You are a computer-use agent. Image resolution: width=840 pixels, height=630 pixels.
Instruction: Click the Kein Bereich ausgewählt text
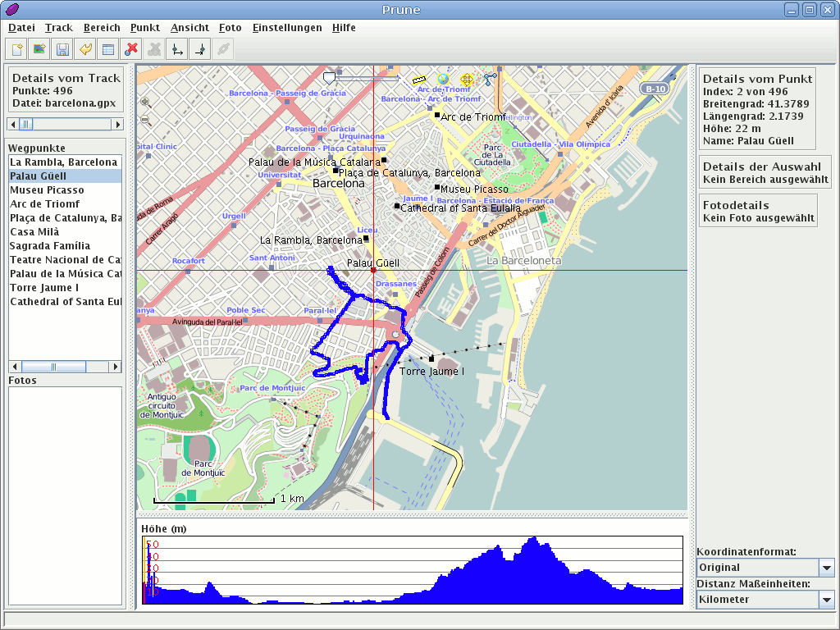tap(765, 180)
